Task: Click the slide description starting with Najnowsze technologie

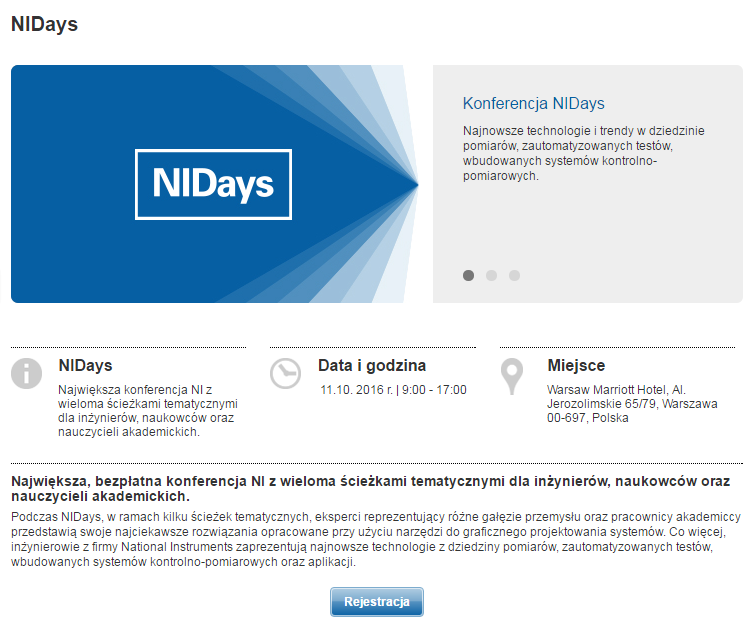Action: pos(583,153)
